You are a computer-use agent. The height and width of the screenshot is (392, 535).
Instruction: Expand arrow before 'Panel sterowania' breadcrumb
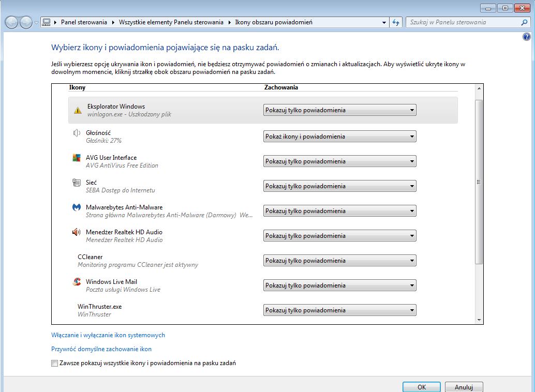click(55, 23)
